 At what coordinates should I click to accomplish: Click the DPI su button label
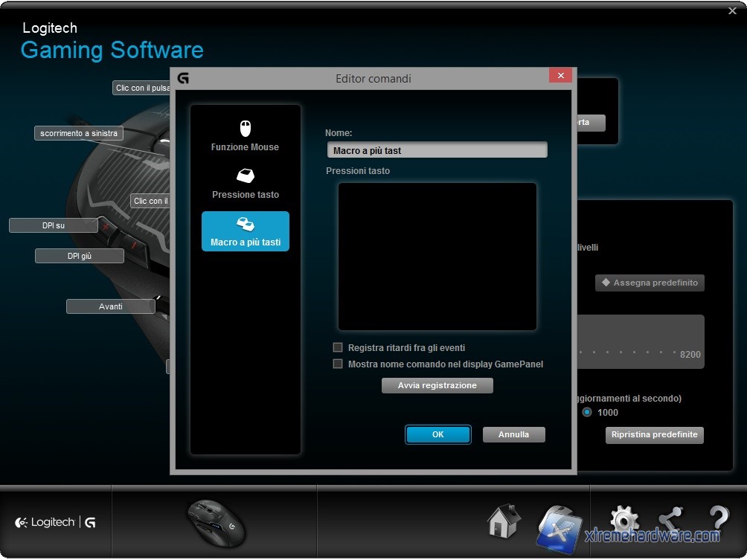click(54, 225)
